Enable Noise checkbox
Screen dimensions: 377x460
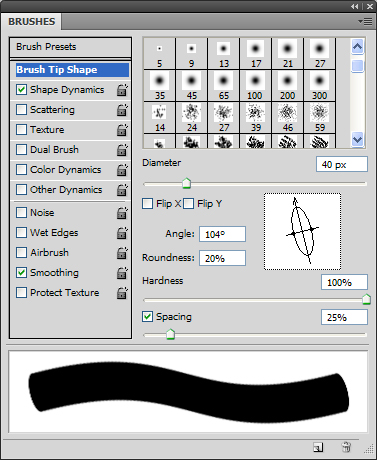21,213
